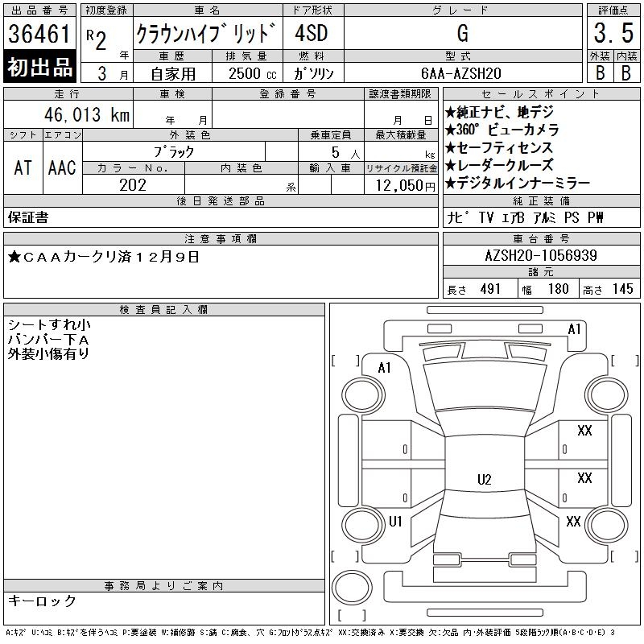Click model code 6AA-AZSH20
This screenshot has width=644, height=644.
click(460, 73)
